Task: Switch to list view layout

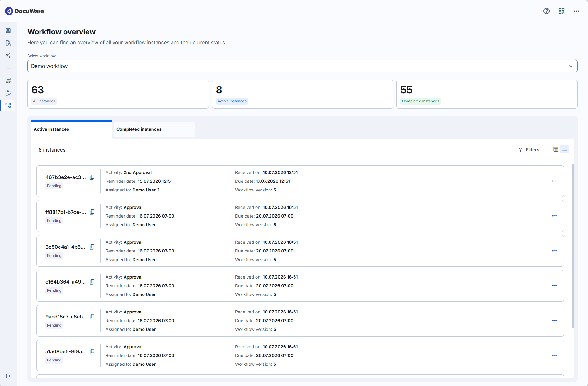Action: 565,149
